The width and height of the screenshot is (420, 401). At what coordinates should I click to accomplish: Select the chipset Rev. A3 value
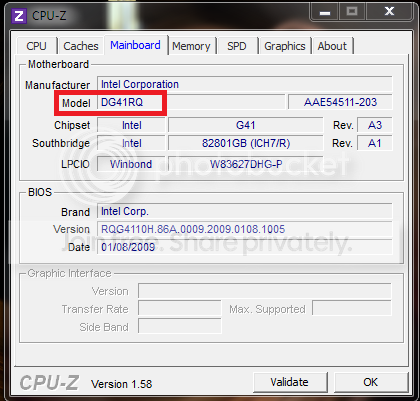point(375,125)
